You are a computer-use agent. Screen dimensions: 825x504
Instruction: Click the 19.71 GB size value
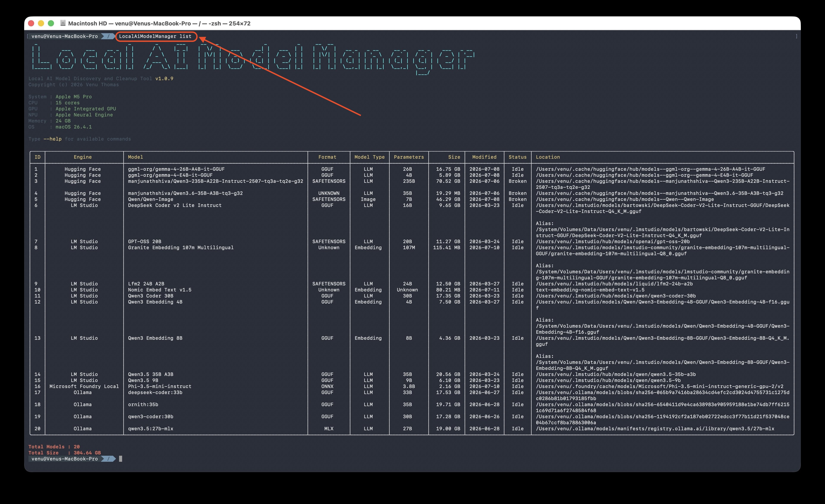coord(448,404)
